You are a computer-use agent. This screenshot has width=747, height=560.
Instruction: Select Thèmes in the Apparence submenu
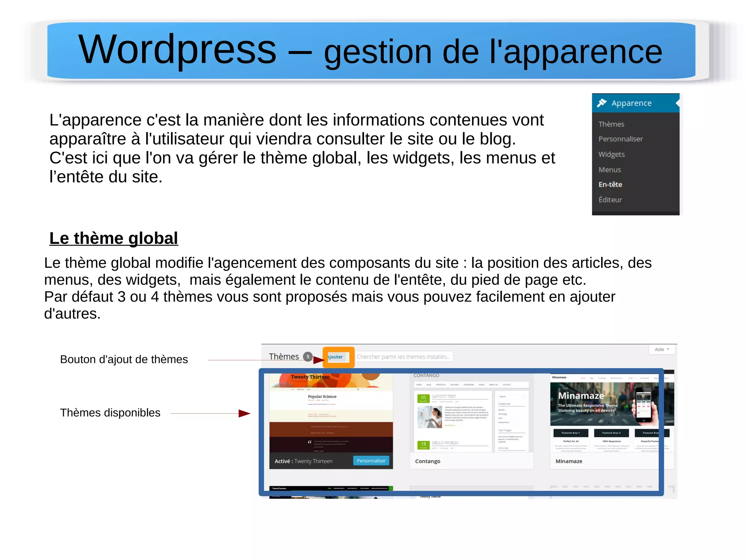611,124
